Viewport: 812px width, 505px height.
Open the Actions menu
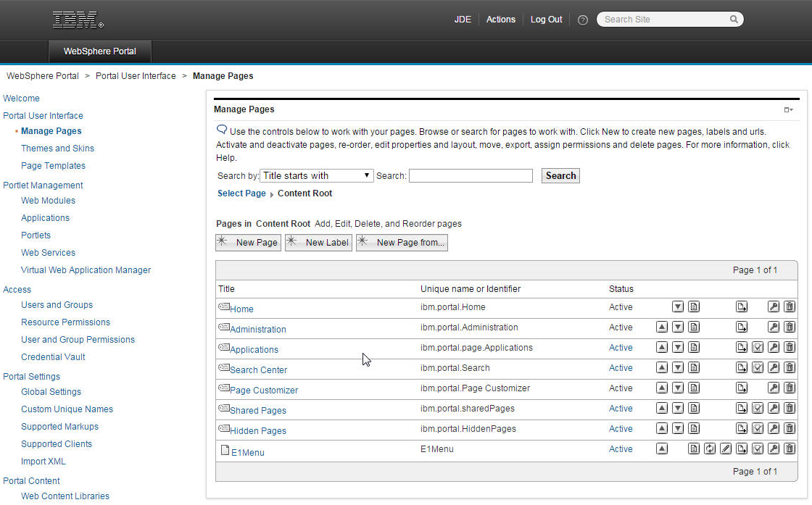[x=500, y=19]
